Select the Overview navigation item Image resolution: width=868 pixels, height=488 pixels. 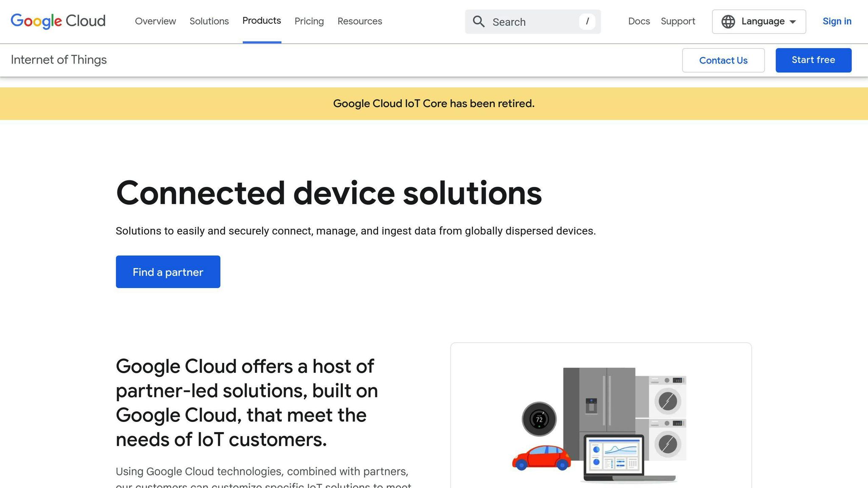pyautogui.click(x=155, y=22)
